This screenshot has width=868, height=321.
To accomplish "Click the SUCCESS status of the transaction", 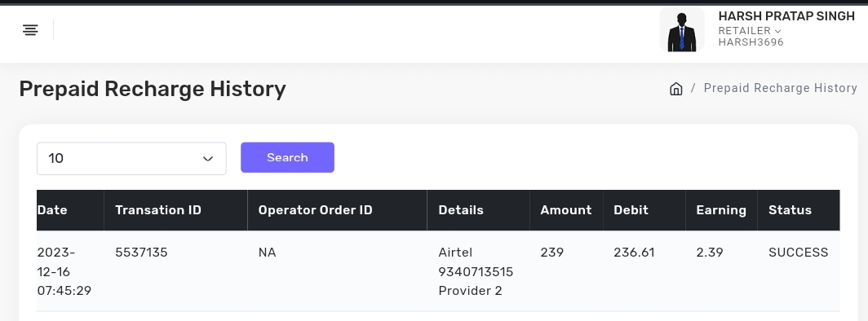I will click(798, 253).
